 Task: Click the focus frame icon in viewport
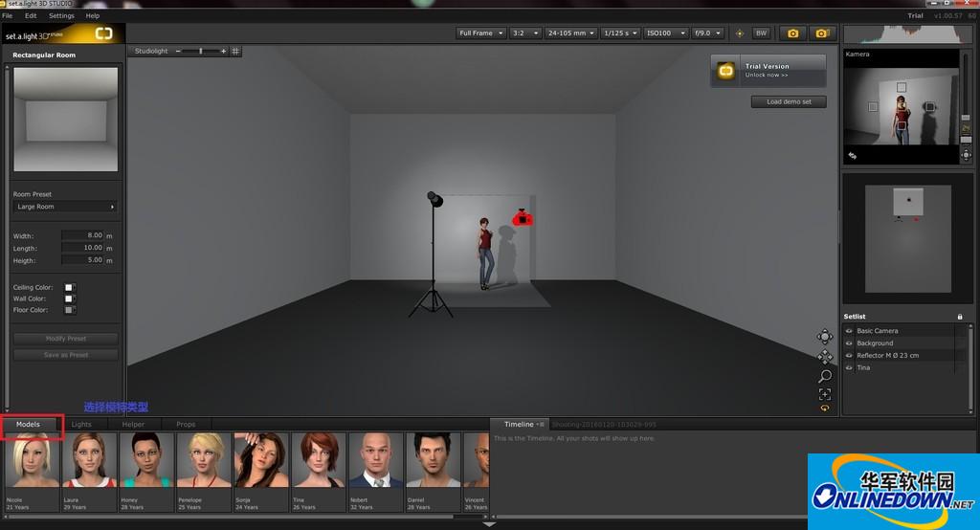coord(824,394)
